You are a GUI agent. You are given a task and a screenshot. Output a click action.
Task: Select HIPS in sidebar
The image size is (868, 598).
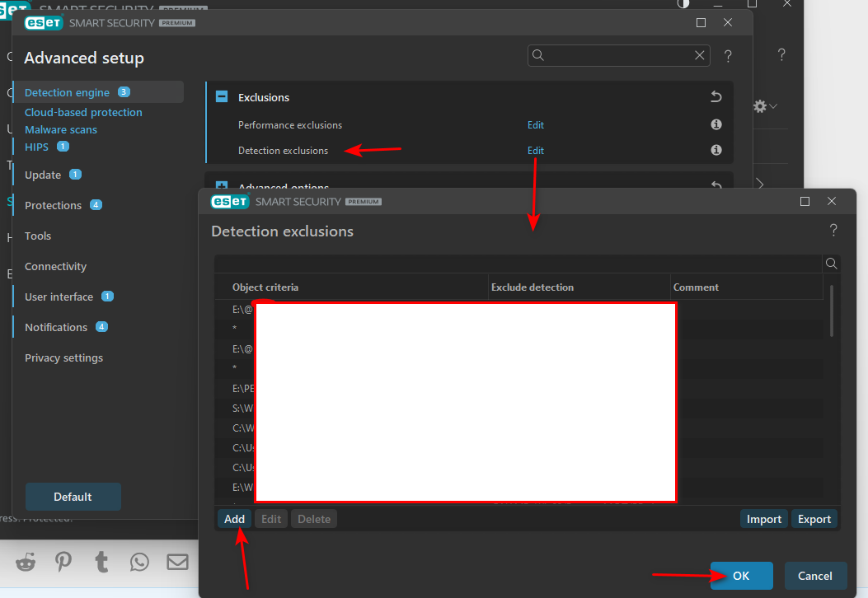pos(36,147)
